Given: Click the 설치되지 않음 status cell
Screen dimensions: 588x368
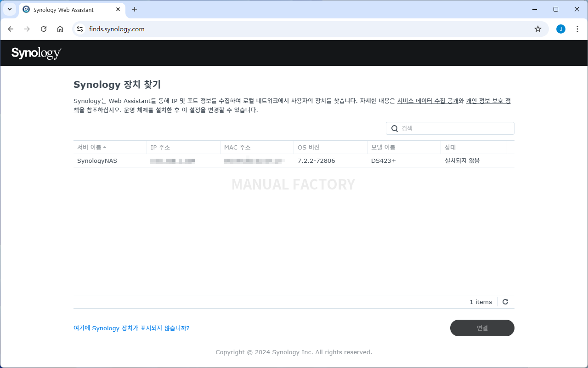Looking at the screenshot, I should pos(462,161).
